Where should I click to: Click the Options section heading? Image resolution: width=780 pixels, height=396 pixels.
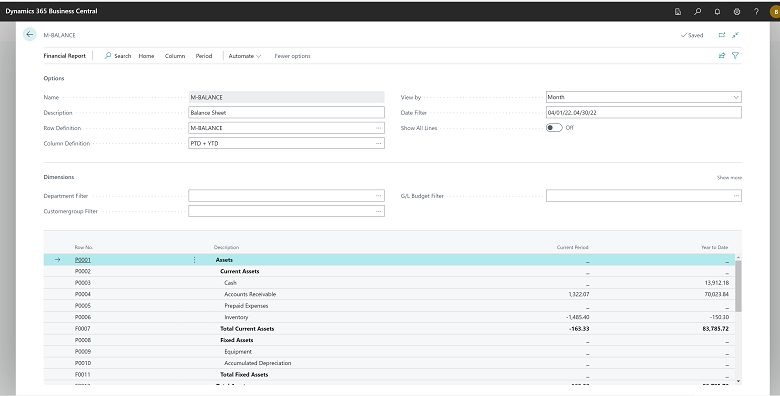[x=54, y=78]
